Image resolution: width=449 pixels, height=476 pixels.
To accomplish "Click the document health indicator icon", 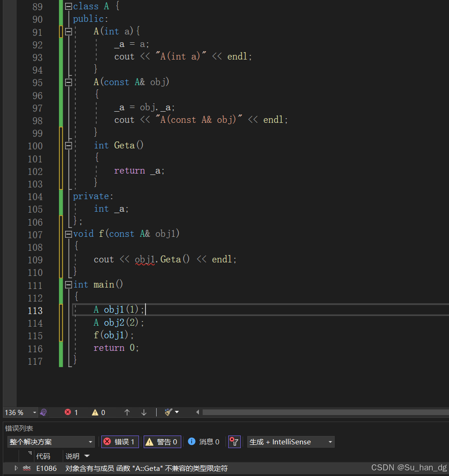I will tap(43, 412).
